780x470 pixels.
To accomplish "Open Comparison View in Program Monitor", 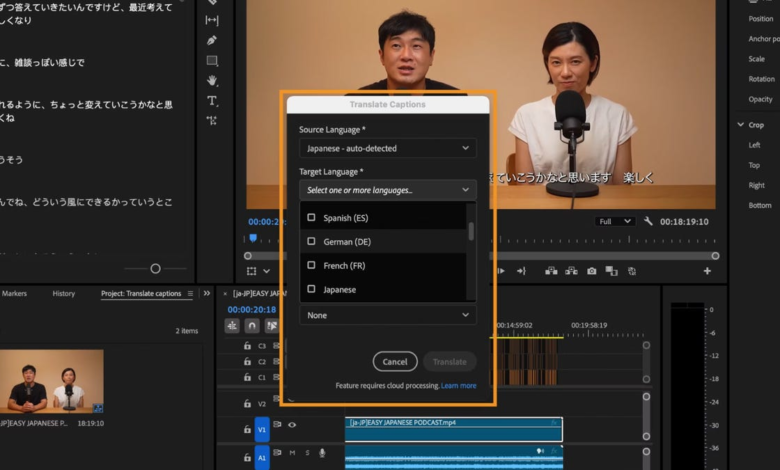I will coord(611,271).
